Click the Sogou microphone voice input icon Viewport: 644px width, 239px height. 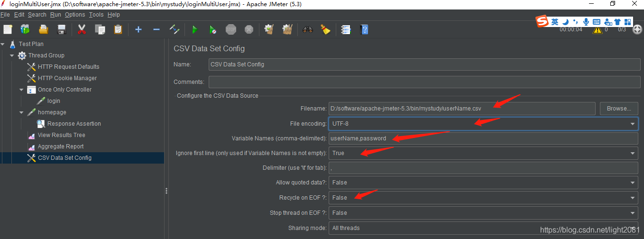[586, 22]
